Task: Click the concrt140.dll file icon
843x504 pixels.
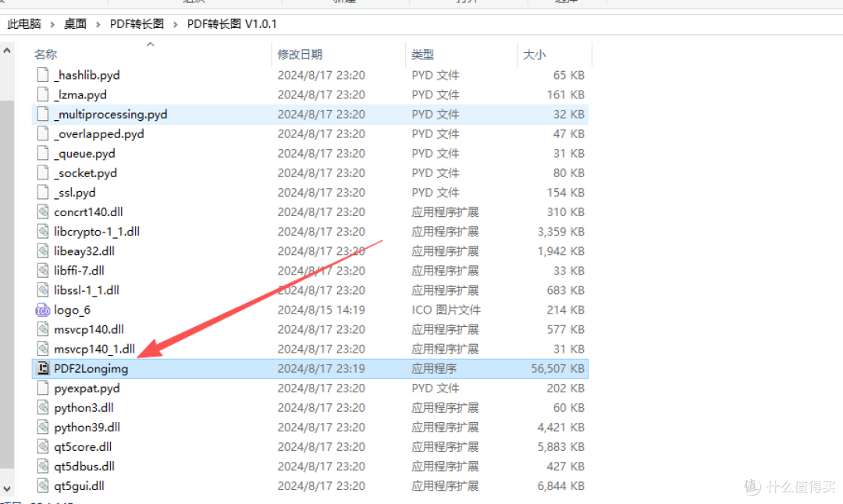Action: pyautogui.click(x=43, y=211)
